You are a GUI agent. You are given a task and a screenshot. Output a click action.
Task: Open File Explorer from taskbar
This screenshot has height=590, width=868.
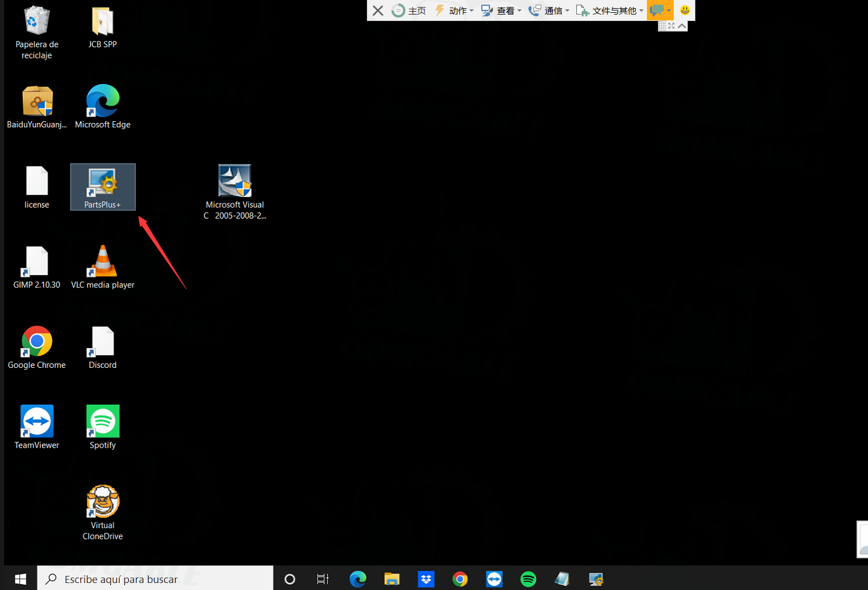[x=391, y=579]
